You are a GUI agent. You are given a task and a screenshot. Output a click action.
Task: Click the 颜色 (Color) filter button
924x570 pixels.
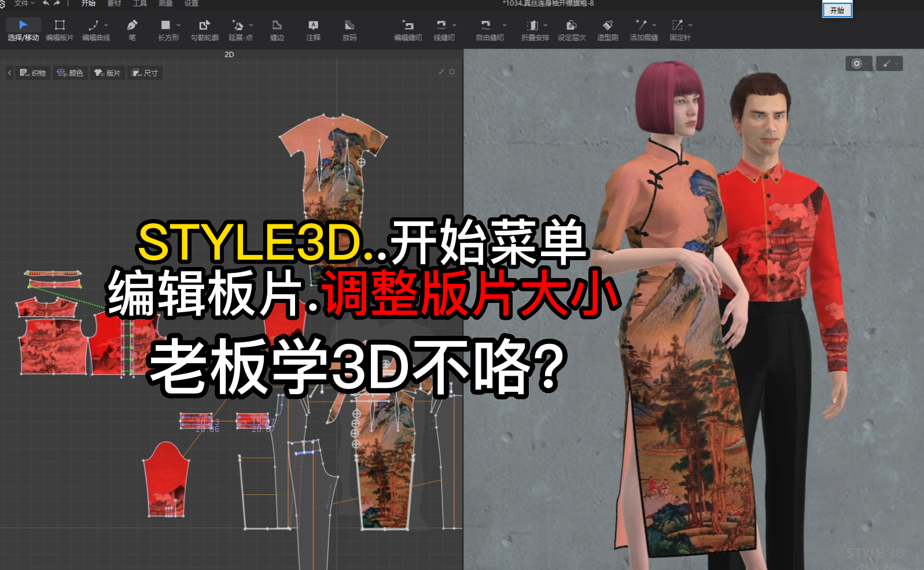pyautogui.click(x=70, y=73)
